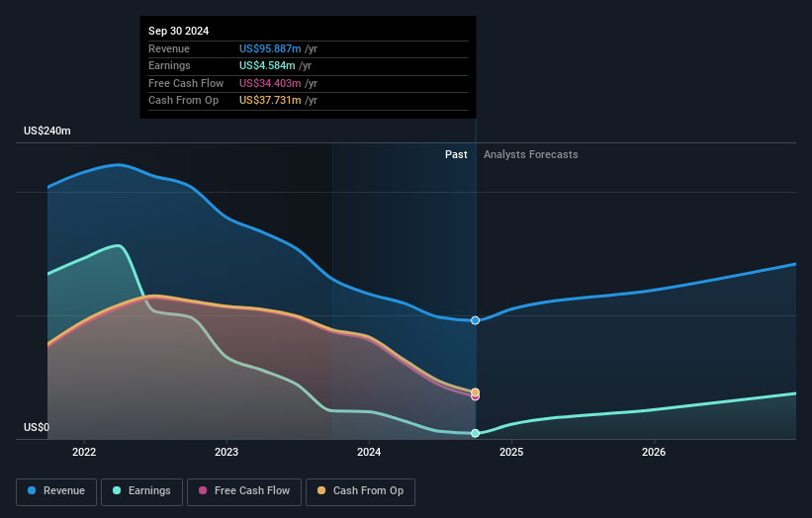This screenshot has width=812, height=518.
Task: Click the US$0 y-axis label
Action: (x=37, y=427)
